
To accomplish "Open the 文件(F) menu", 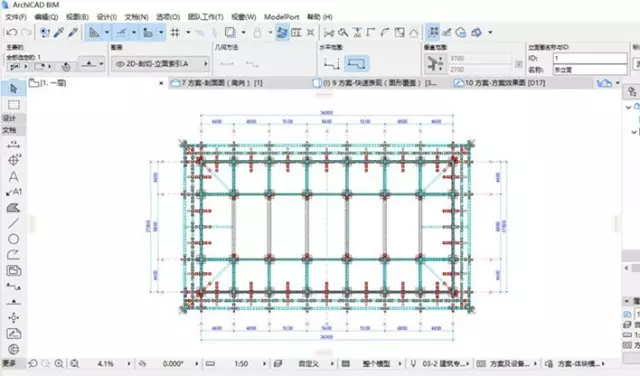I will click(16, 17).
